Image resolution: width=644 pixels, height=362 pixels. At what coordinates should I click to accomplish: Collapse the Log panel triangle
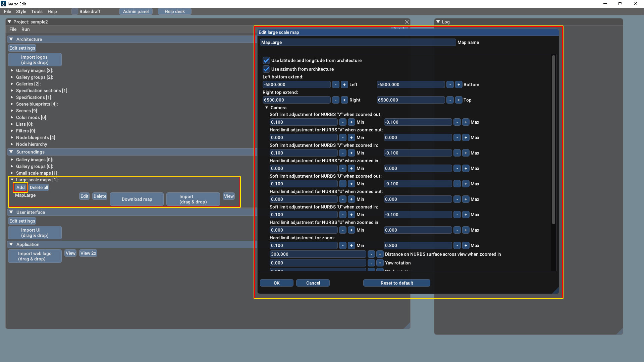438,22
